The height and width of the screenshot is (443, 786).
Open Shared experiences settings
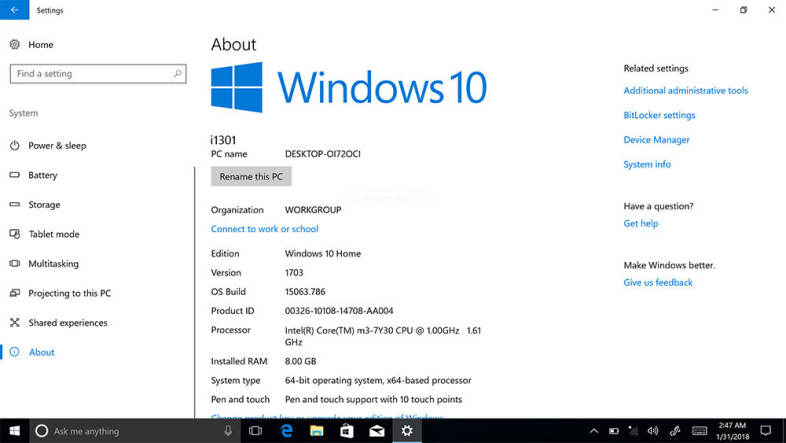(x=67, y=323)
